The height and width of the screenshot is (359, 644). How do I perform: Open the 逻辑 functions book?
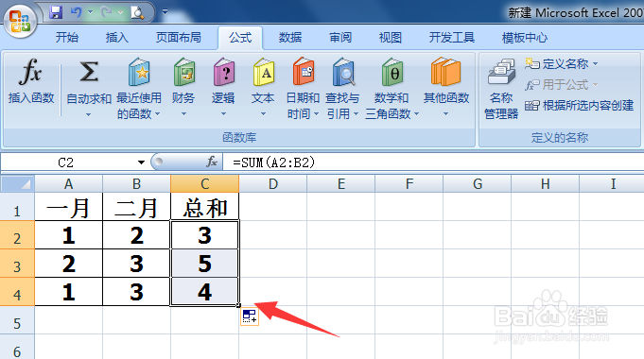(223, 88)
